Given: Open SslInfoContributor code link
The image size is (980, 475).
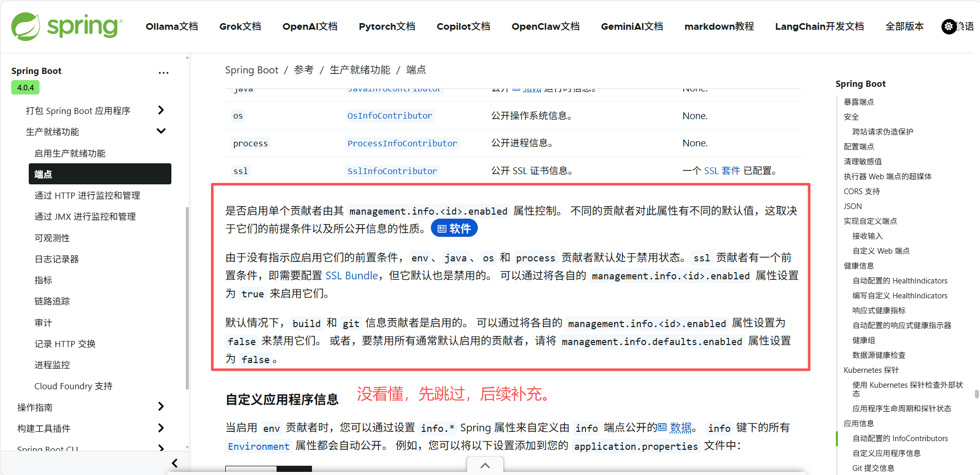Looking at the screenshot, I should click(x=393, y=171).
